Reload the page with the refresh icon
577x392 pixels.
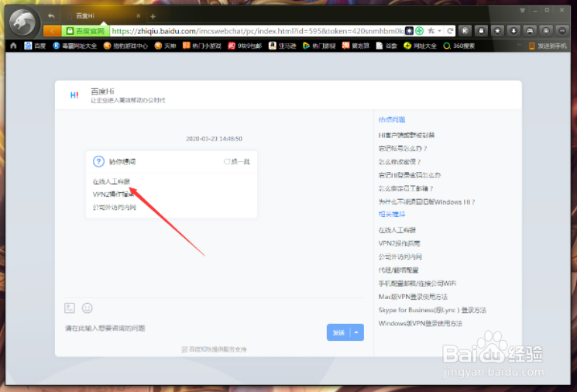pyautogui.click(x=450, y=31)
